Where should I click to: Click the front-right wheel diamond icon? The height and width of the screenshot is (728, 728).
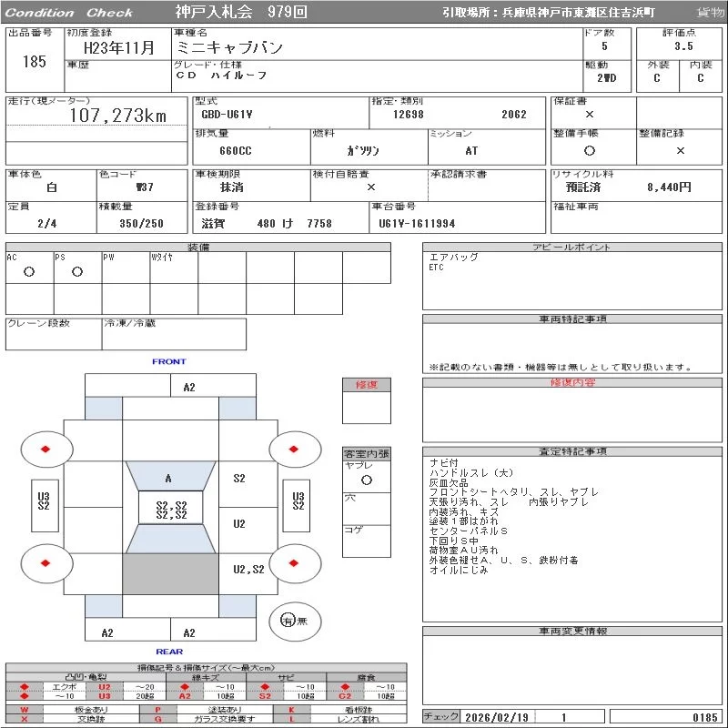[295, 449]
